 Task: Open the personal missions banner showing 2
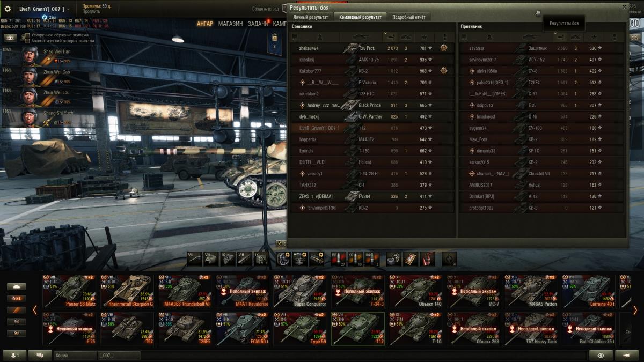point(275,41)
